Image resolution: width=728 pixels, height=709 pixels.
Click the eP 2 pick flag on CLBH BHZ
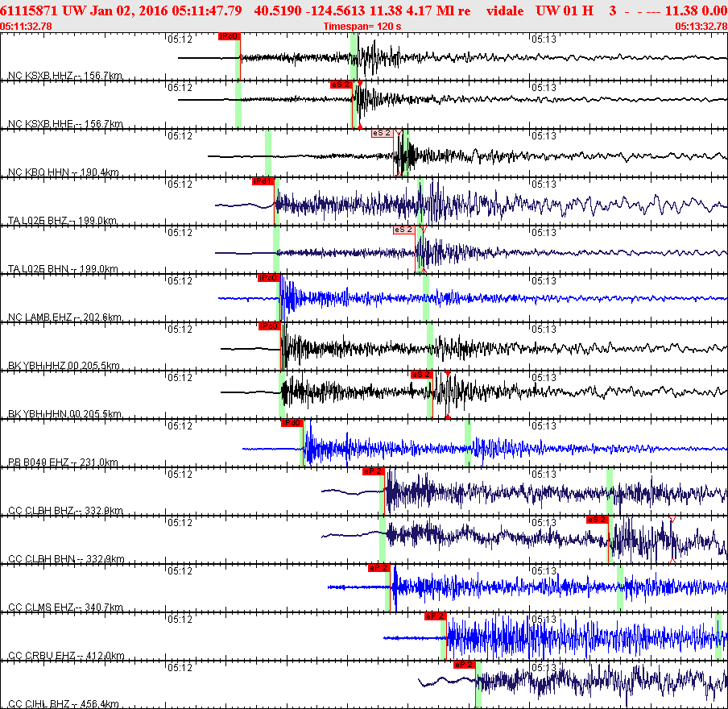tap(374, 471)
